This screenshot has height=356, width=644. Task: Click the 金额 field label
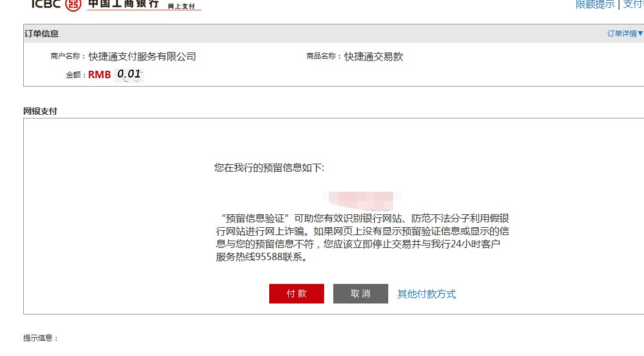(x=76, y=75)
